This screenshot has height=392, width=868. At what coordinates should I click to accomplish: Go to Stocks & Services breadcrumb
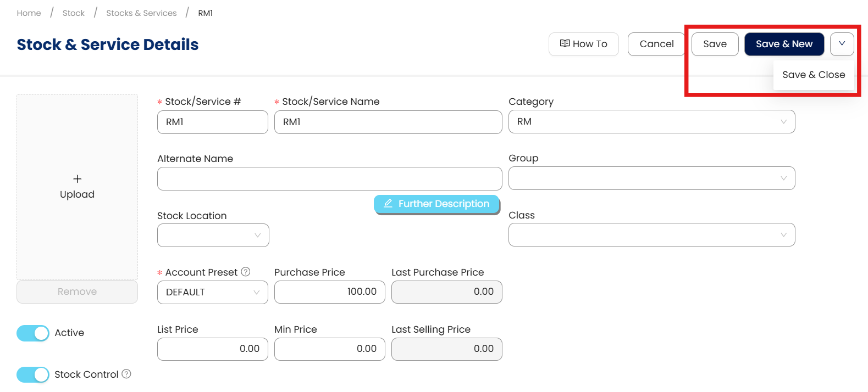coord(141,13)
